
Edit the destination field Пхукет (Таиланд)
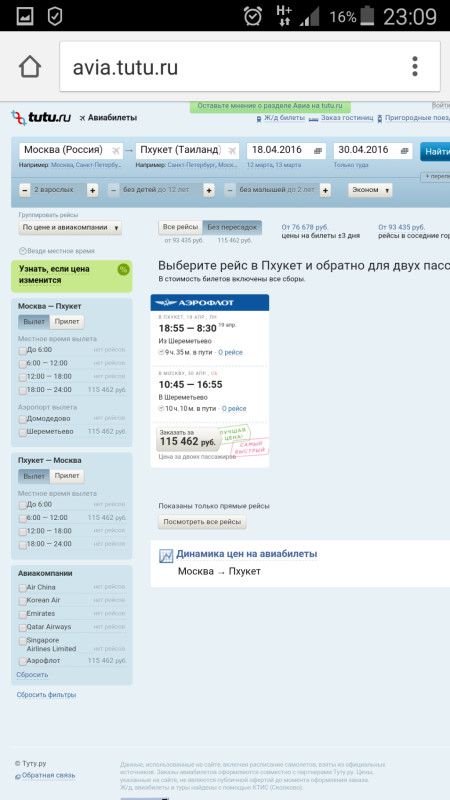[187, 151]
